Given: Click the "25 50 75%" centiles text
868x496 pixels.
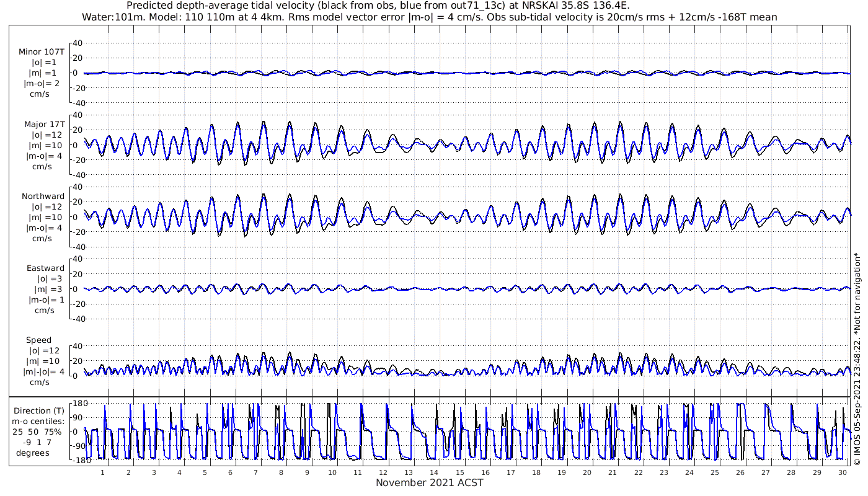Looking at the screenshot, I should coord(38,432).
